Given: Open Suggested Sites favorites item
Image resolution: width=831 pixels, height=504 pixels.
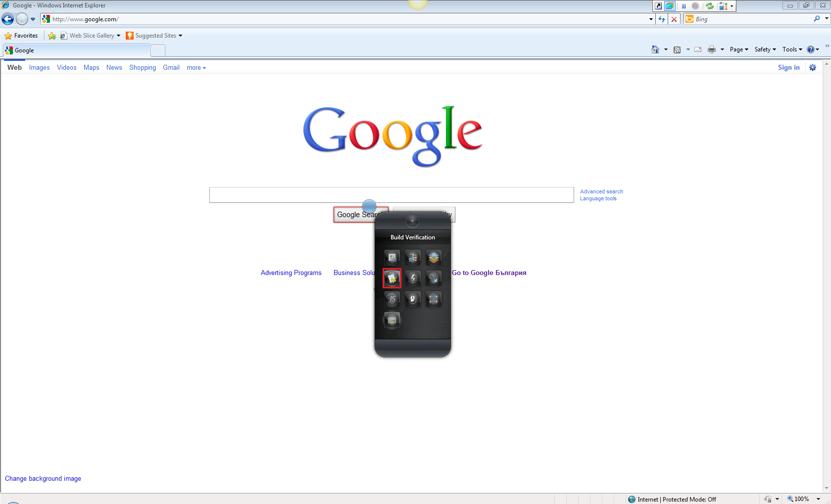Looking at the screenshot, I should tap(154, 36).
